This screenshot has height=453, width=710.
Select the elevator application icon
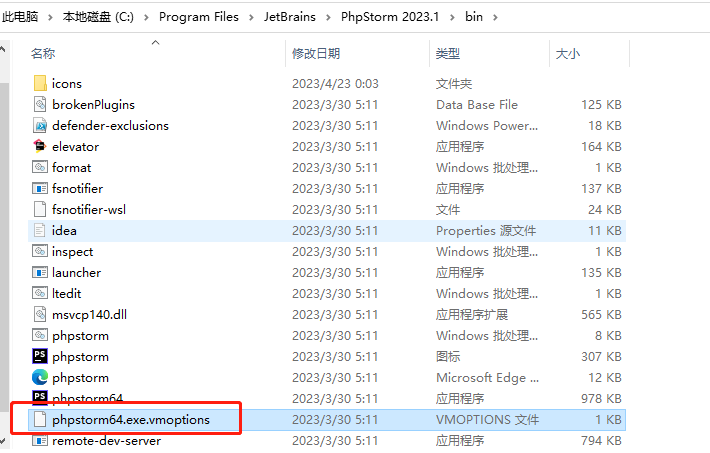click(x=40, y=147)
